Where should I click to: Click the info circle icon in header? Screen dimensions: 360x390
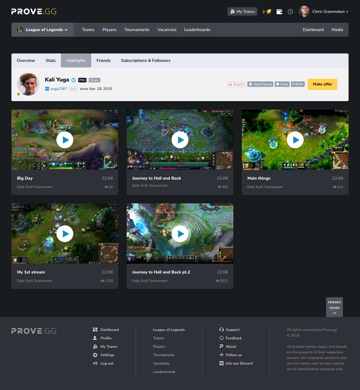pyautogui.click(x=290, y=12)
